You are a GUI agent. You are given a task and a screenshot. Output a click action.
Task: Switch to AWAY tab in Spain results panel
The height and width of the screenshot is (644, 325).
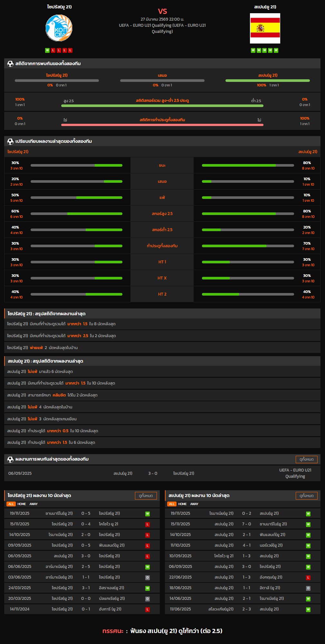pyautogui.click(x=194, y=504)
